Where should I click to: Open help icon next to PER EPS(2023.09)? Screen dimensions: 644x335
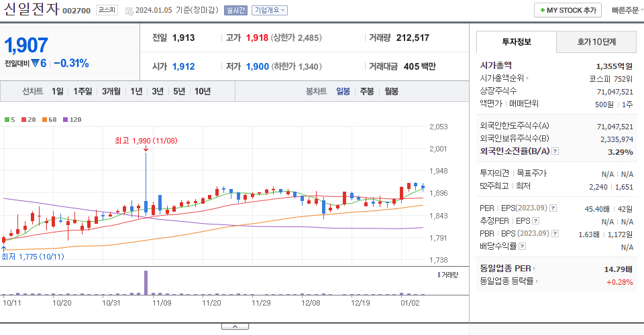pos(553,208)
